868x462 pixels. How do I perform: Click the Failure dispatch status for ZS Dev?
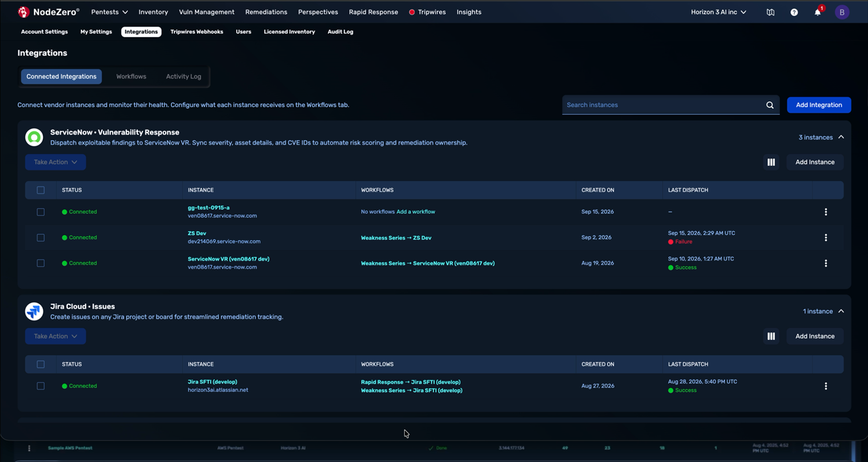click(680, 242)
